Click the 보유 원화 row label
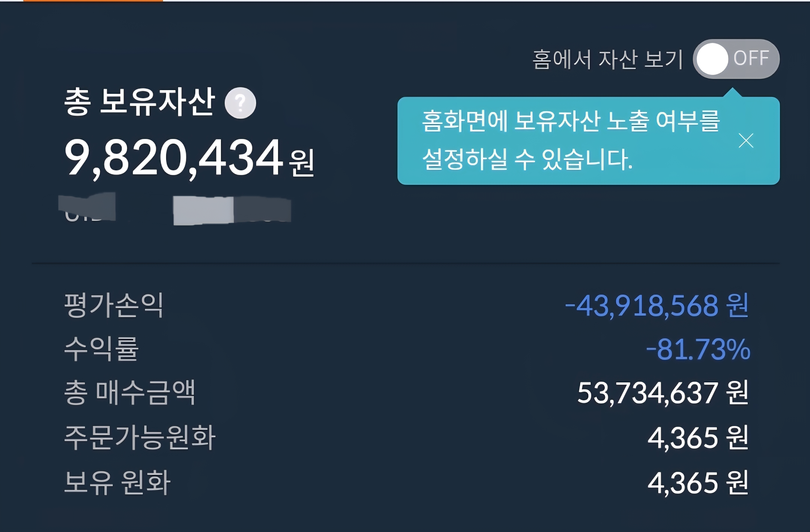 (117, 483)
